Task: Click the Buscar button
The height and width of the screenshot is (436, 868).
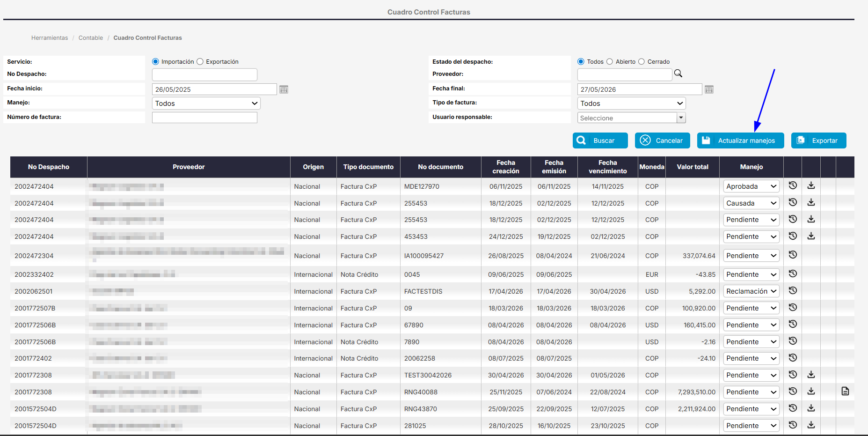Action: tap(600, 140)
